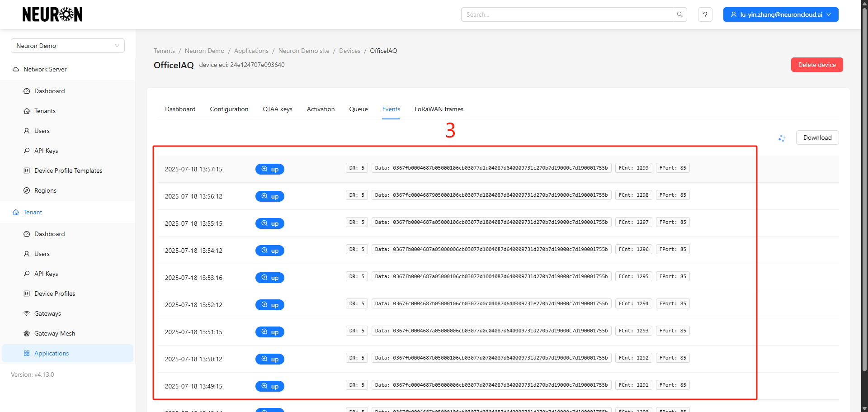Click the search magnifier icon

pyautogui.click(x=680, y=14)
